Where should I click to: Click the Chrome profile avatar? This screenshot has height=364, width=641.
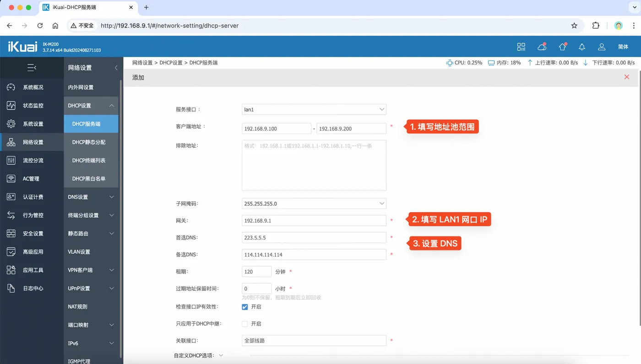[x=619, y=26]
